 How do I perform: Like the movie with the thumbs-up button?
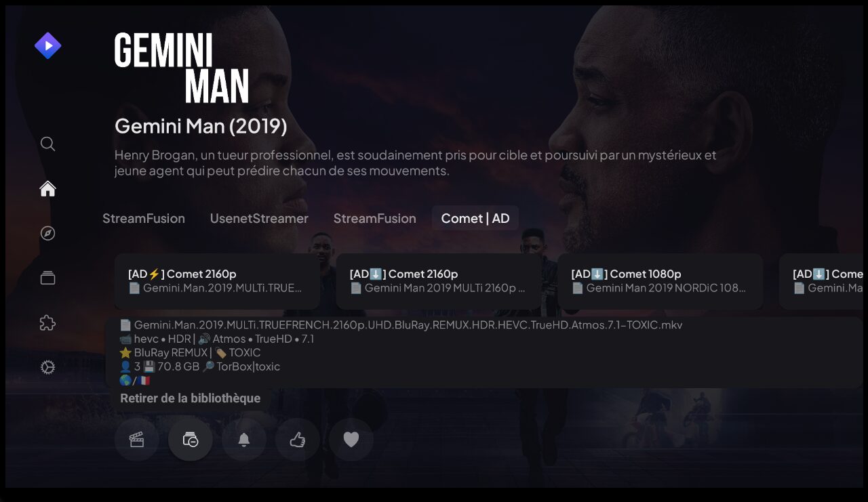click(298, 440)
